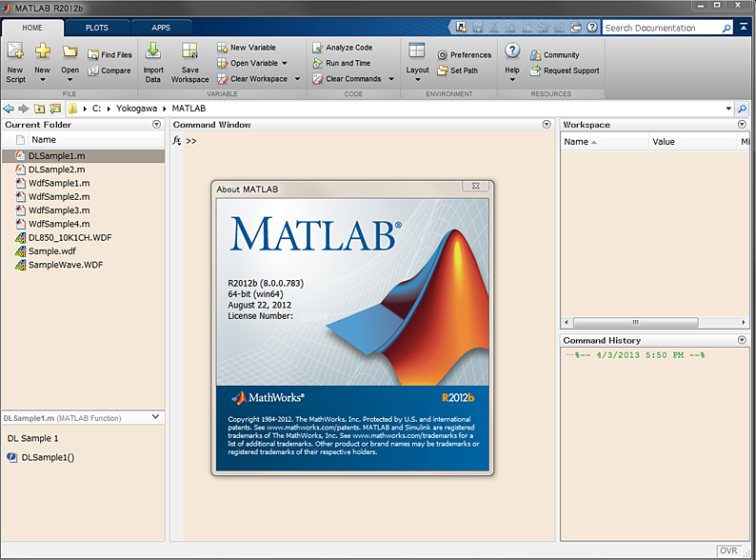Close the About MATLAB dialog
Image resolution: width=756 pixels, height=560 pixels.
click(476, 186)
